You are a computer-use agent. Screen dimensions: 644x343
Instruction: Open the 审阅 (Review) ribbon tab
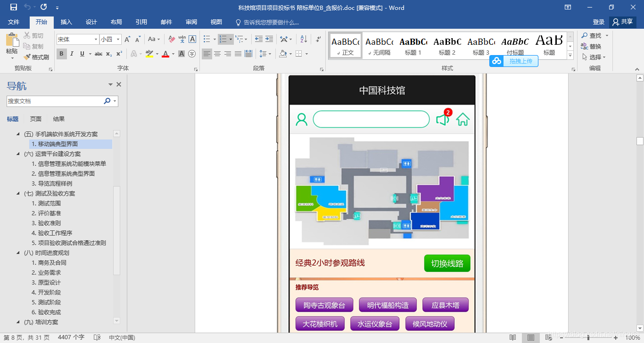coord(191,22)
